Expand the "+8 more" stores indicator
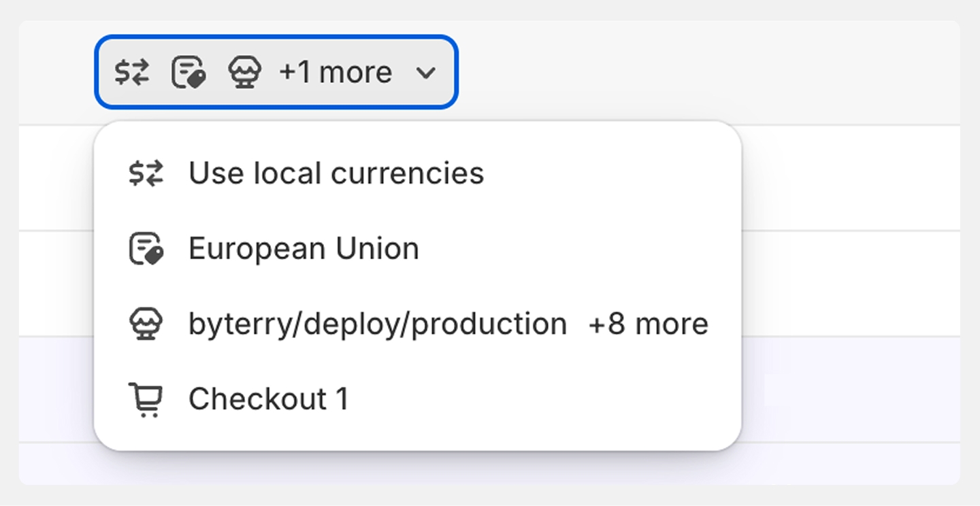Image resolution: width=980 pixels, height=506 pixels. (648, 324)
